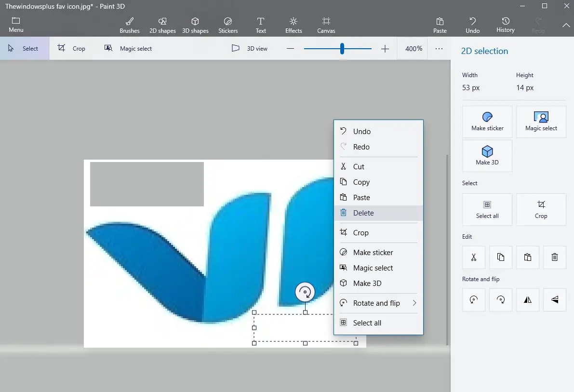The width and height of the screenshot is (574, 392).
Task: Open the 3D shapes tool
Action: (196, 25)
